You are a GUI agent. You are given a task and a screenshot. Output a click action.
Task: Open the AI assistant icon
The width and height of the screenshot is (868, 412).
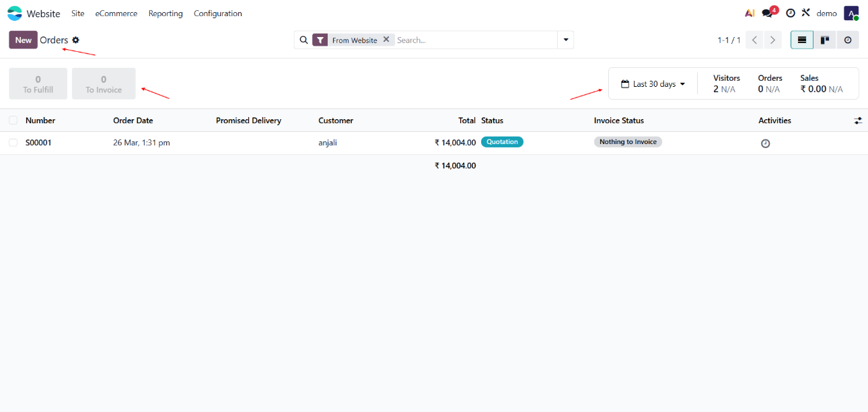click(750, 13)
